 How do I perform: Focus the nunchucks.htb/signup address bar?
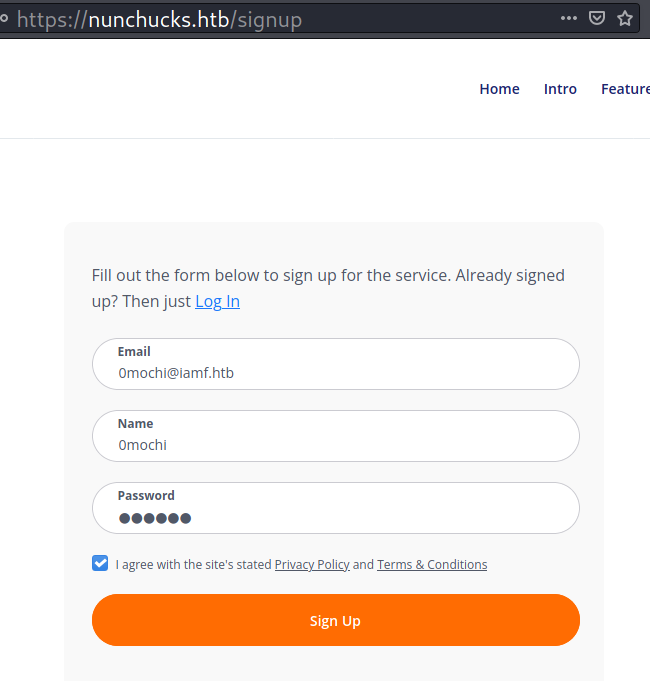click(x=300, y=19)
